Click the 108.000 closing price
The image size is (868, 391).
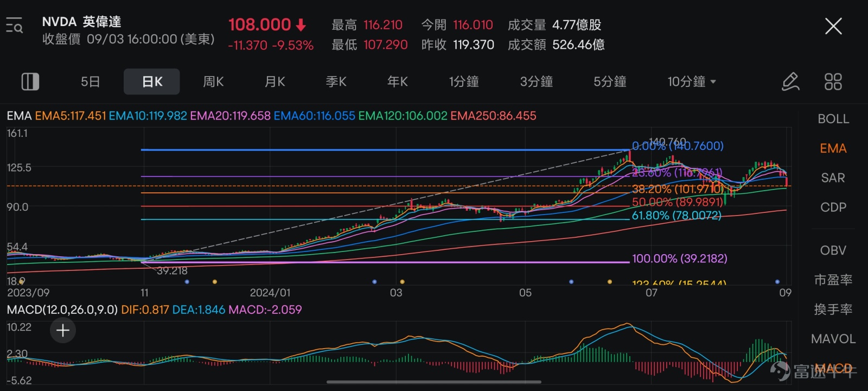[260, 24]
